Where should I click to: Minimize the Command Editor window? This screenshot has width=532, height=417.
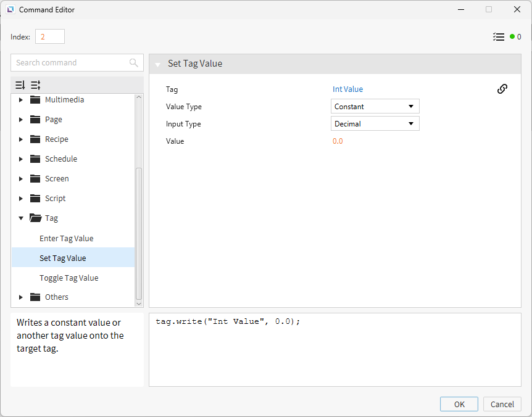point(461,9)
